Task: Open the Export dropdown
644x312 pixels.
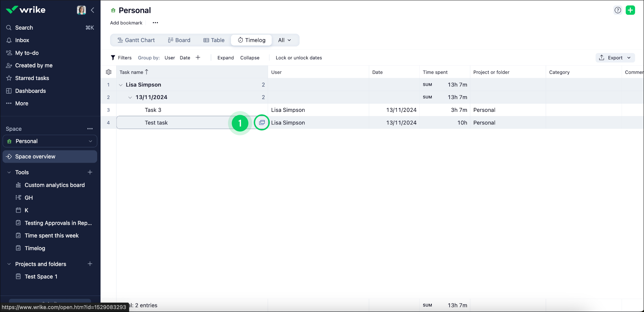Action: tap(615, 58)
